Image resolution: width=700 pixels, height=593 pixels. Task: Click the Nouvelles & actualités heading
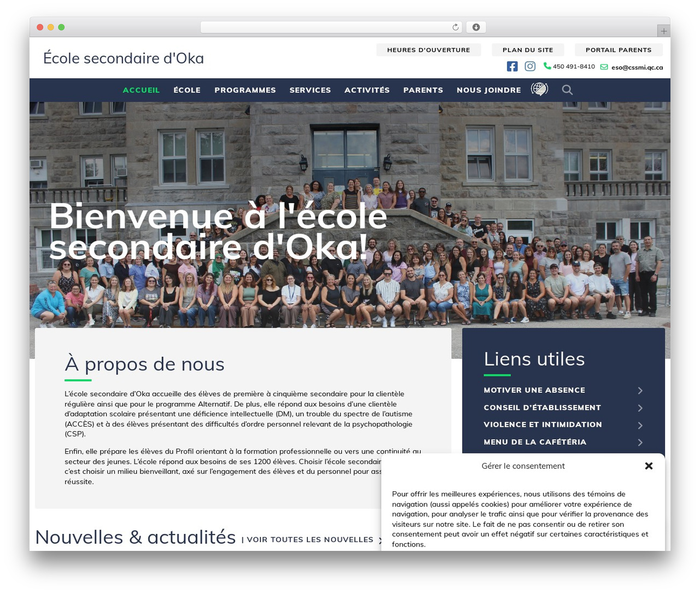point(136,537)
